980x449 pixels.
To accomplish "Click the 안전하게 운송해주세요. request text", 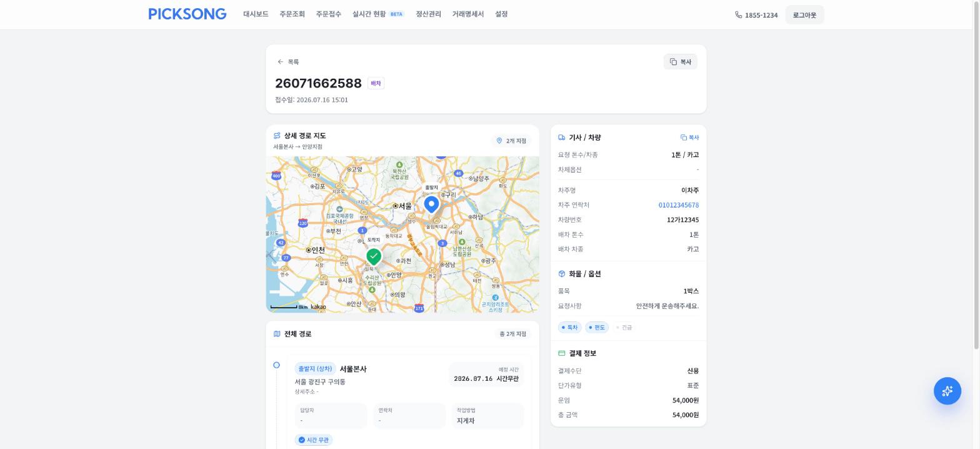I will coord(667,306).
